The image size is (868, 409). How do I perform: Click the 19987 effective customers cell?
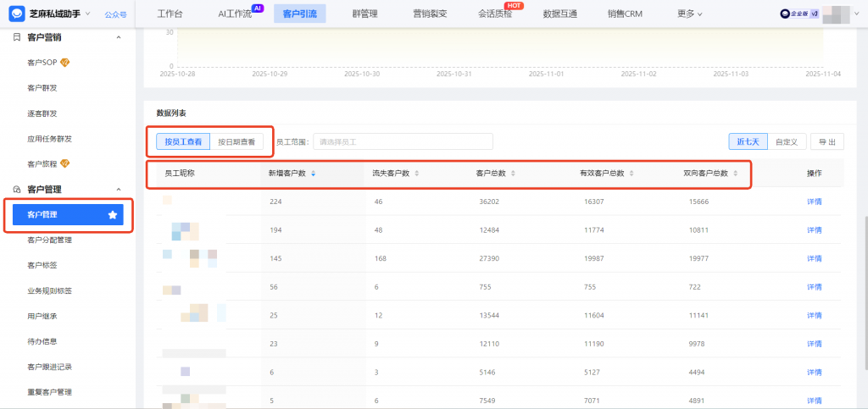[x=594, y=258]
